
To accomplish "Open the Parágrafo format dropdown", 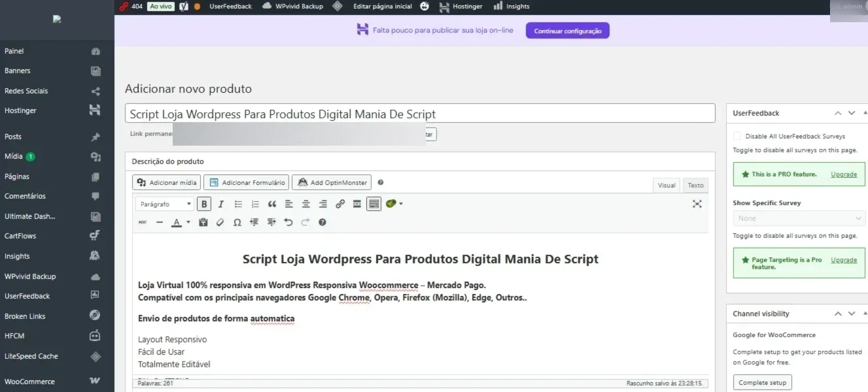I will [165, 204].
